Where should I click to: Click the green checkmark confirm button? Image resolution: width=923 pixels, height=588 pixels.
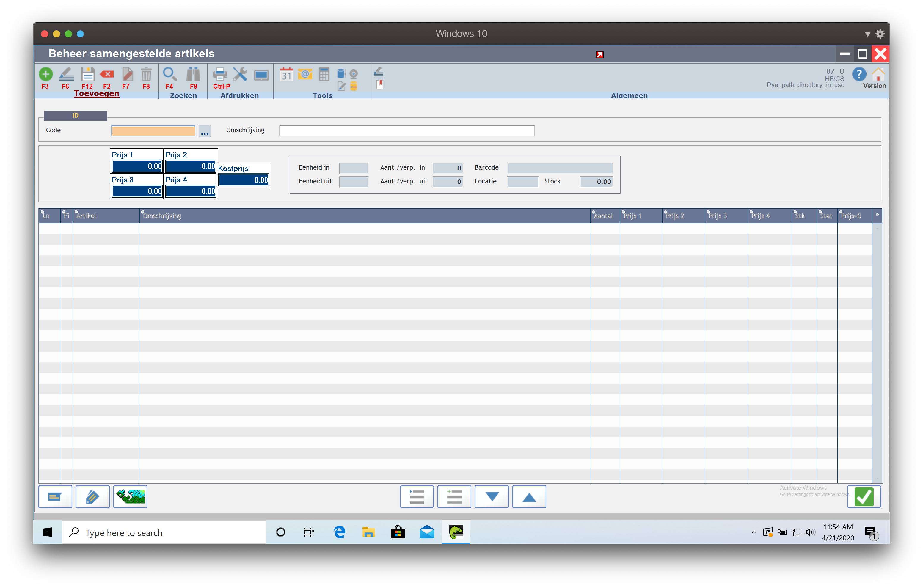pyautogui.click(x=864, y=497)
